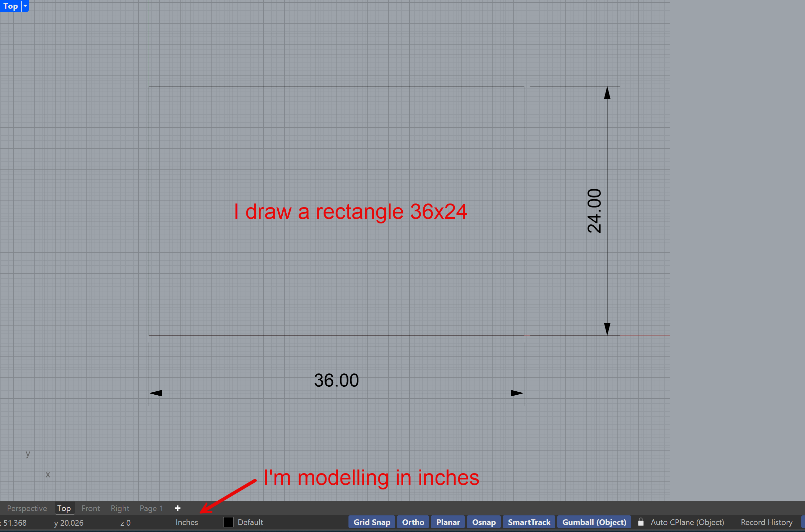Open the Page 1 layout tab
805x532 pixels.
click(x=151, y=508)
